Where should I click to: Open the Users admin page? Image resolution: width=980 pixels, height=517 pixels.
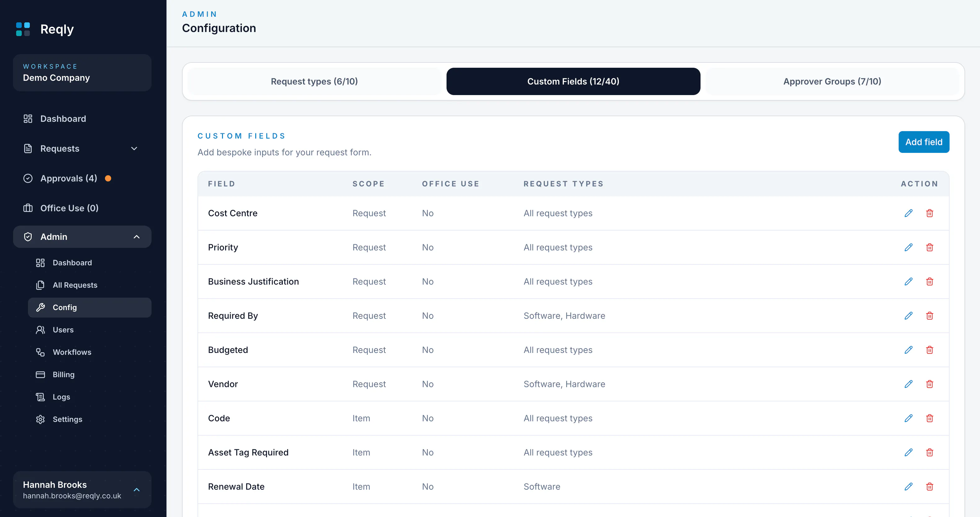point(89,330)
